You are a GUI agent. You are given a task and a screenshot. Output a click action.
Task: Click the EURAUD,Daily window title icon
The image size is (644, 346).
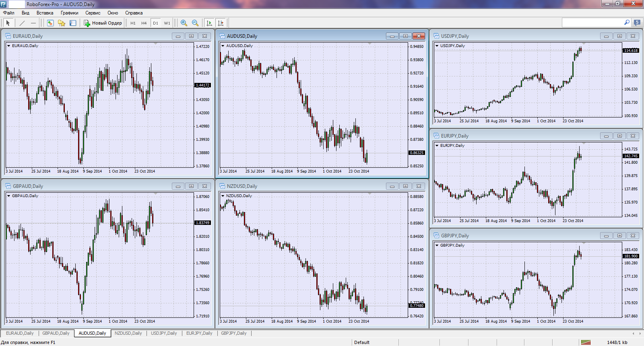pyautogui.click(x=8, y=36)
